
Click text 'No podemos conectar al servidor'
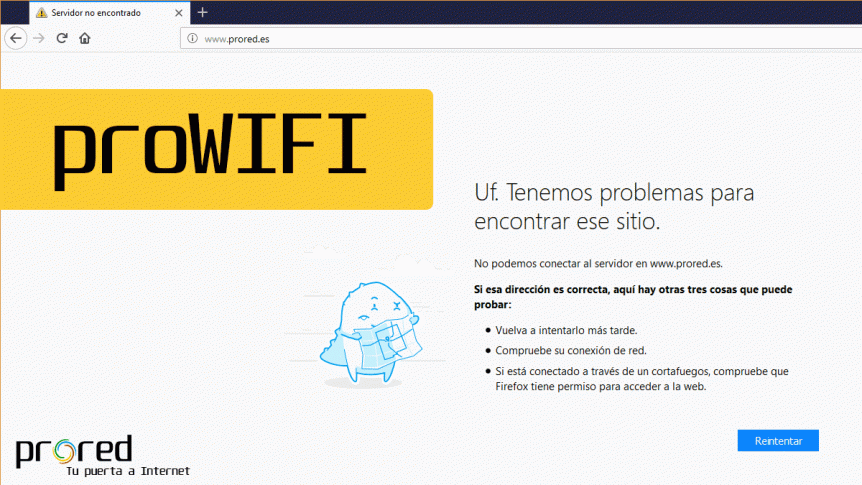(x=554, y=263)
